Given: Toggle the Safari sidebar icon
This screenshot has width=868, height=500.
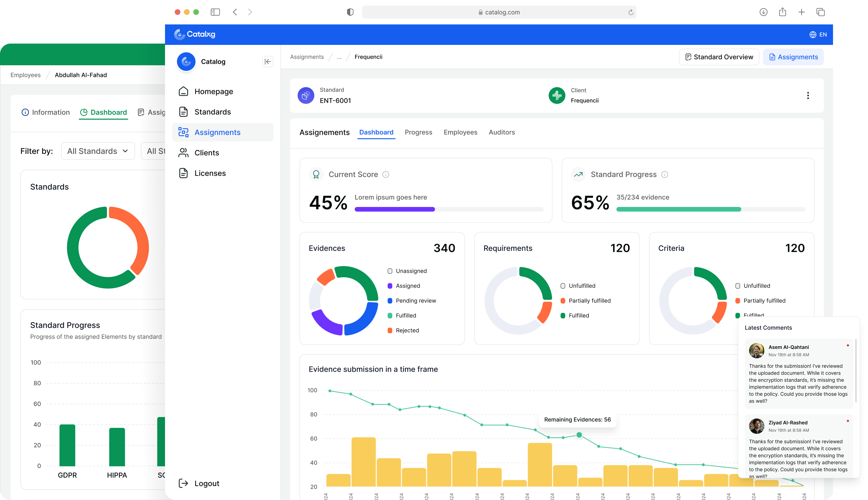Looking at the screenshot, I should coord(215,12).
